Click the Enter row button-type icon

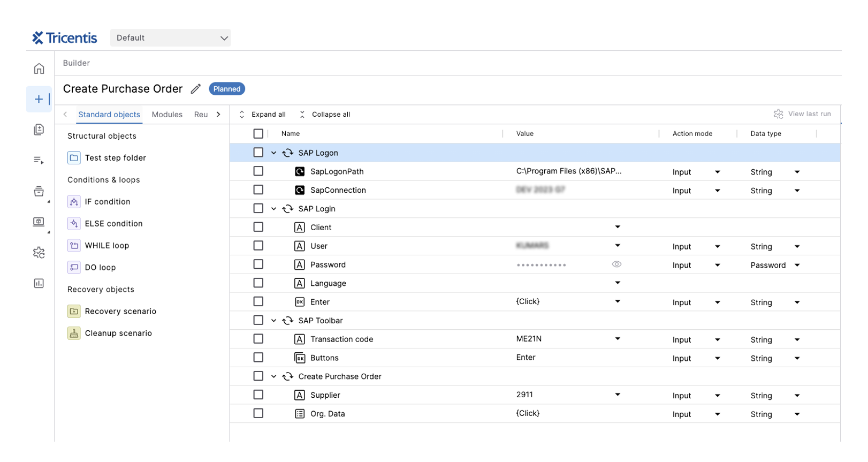300,302
